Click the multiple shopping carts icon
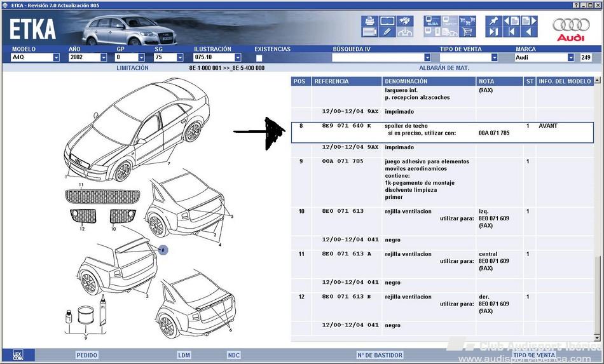Image resolution: width=604 pixels, height=364 pixels. tap(467, 21)
